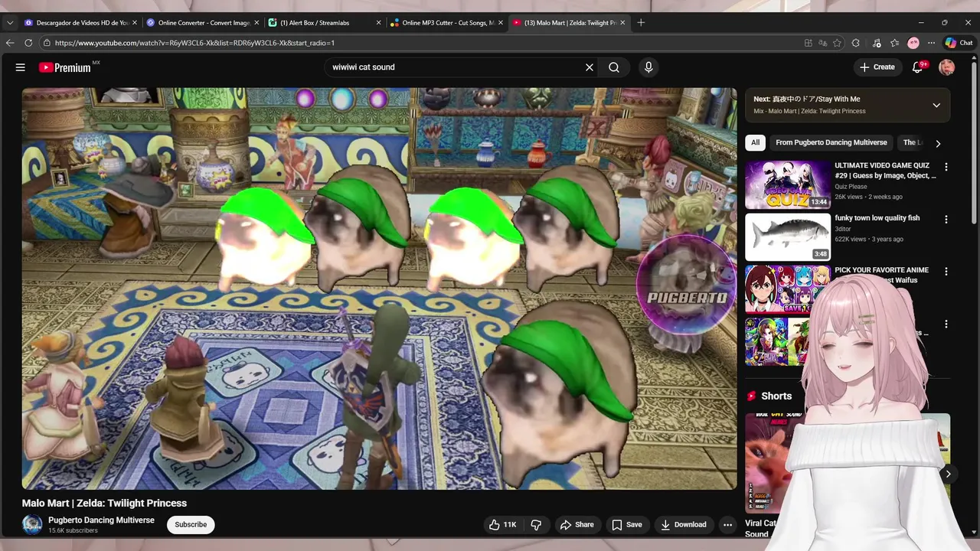Open the Copilot Chat button
Viewport: 980px width, 551px height.
959,43
